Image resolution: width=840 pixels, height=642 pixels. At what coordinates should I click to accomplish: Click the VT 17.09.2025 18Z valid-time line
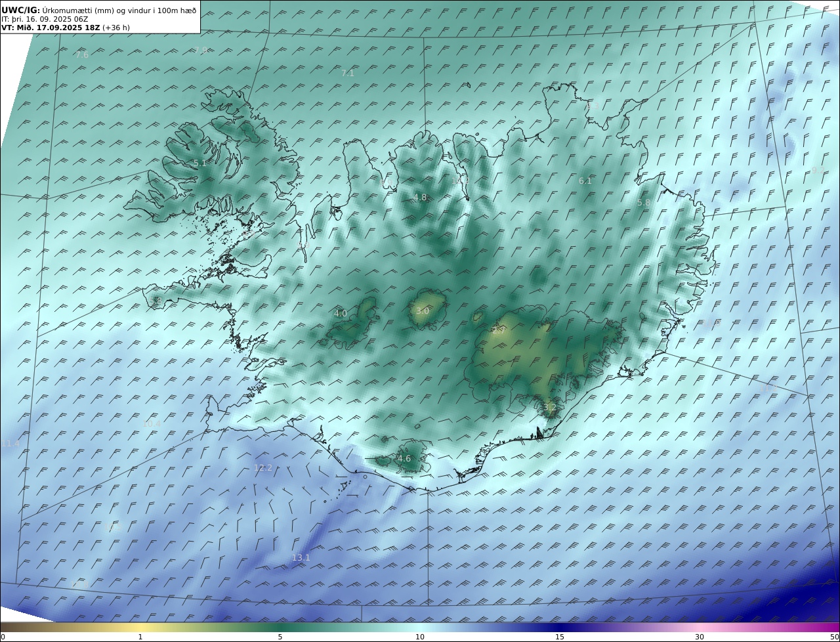65,28
